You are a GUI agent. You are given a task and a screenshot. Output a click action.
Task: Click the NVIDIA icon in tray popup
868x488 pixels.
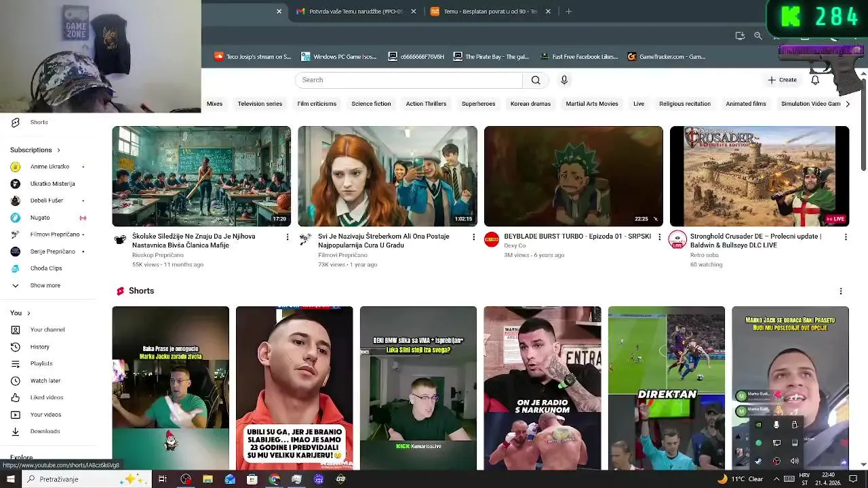pos(758,425)
